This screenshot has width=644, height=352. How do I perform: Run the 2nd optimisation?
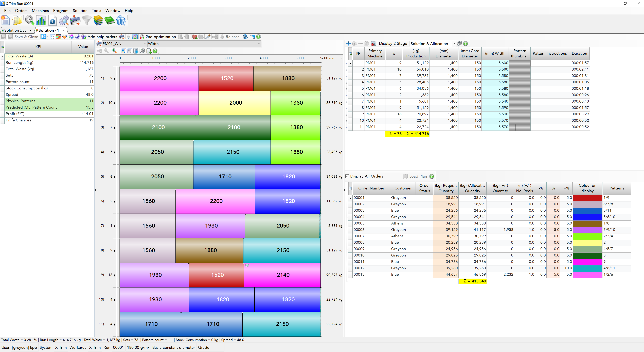tap(158, 37)
